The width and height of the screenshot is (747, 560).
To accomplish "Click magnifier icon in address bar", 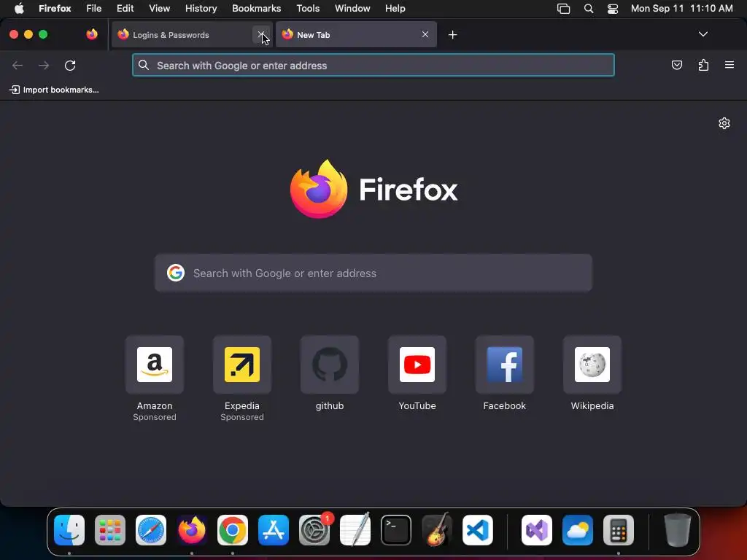I will [144, 65].
